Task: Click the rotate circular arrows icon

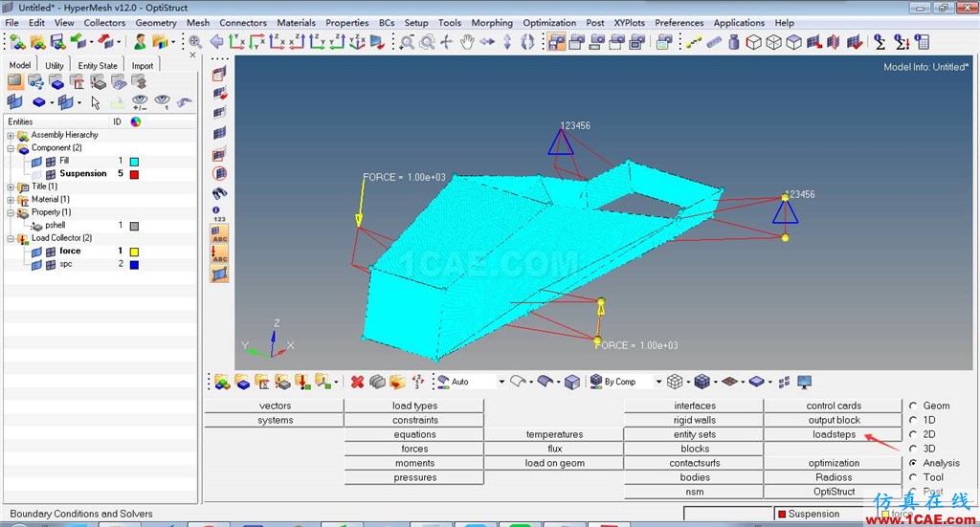Action: [x=528, y=42]
